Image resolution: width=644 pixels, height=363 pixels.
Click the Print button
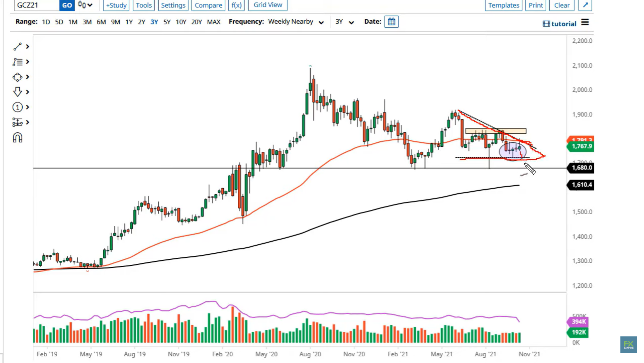[x=536, y=5]
